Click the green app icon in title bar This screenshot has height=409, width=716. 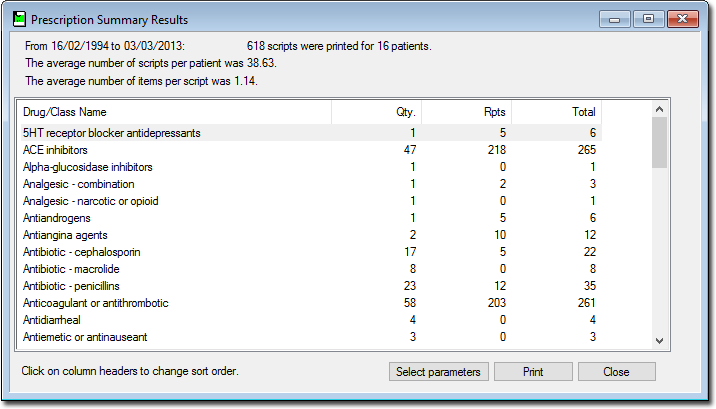coord(19,19)
